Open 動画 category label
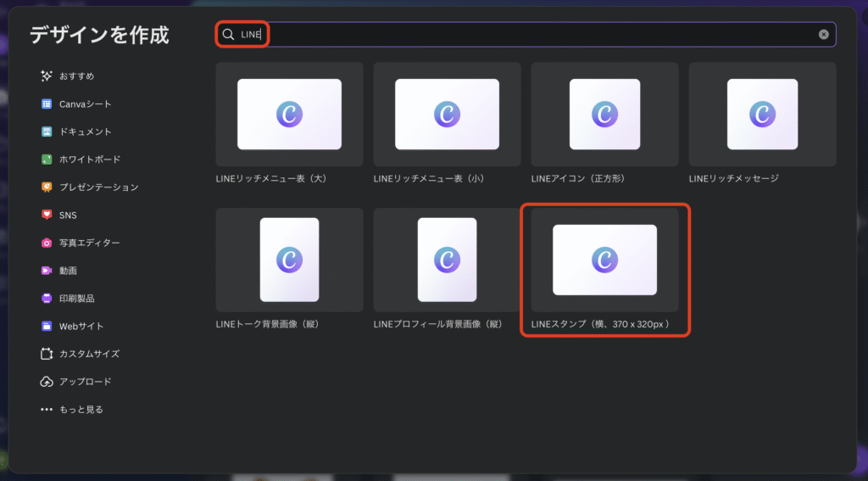Image resolution: width=868 pixels, height=481 pixels. (x=68, y=271)
